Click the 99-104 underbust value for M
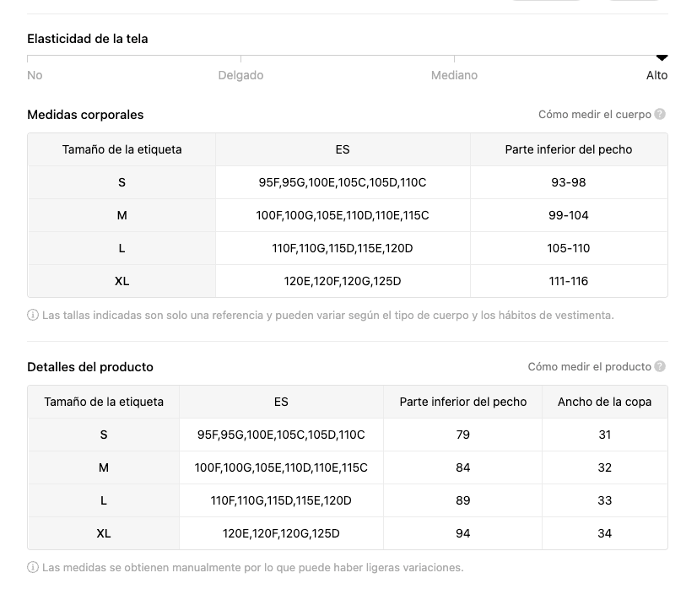This screenshot has width=697, height=616. pyautogui.click(x=568, y=215)
